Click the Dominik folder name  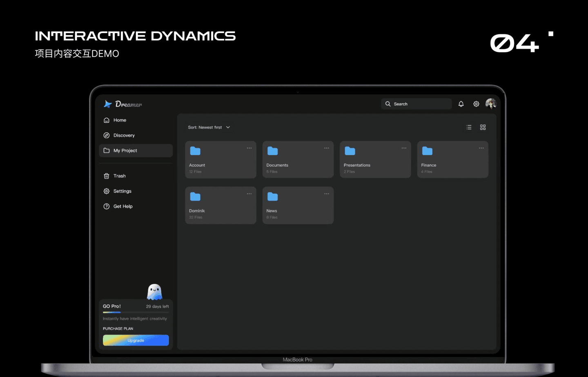point(197,211)
